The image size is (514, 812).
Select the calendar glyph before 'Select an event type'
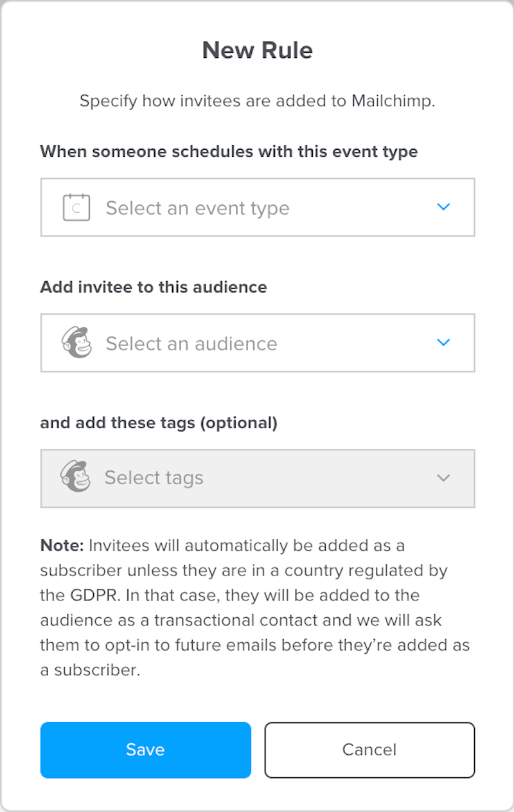point(76,207)
